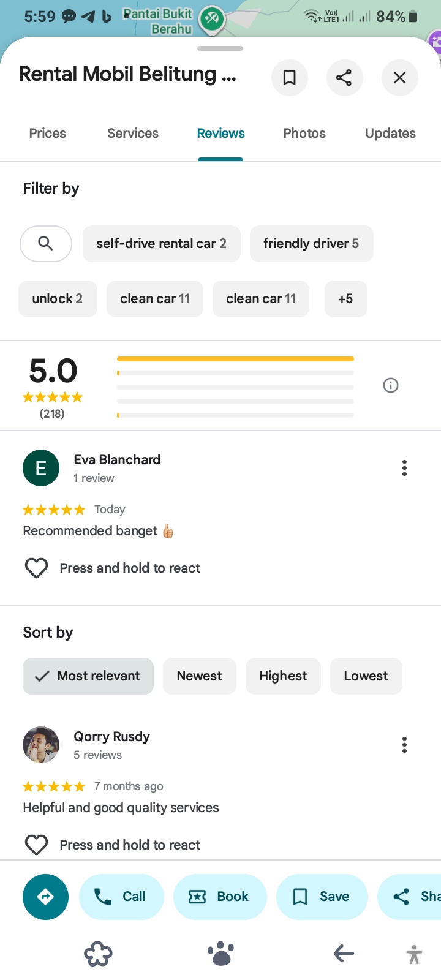
Task: Tap the accessibility figure icon
Action: point(415,954)
